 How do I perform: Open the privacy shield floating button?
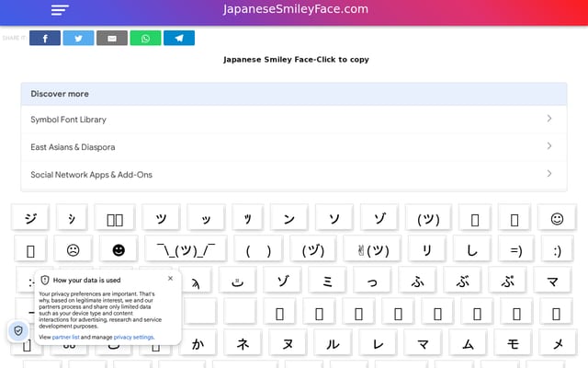[18, 331]
